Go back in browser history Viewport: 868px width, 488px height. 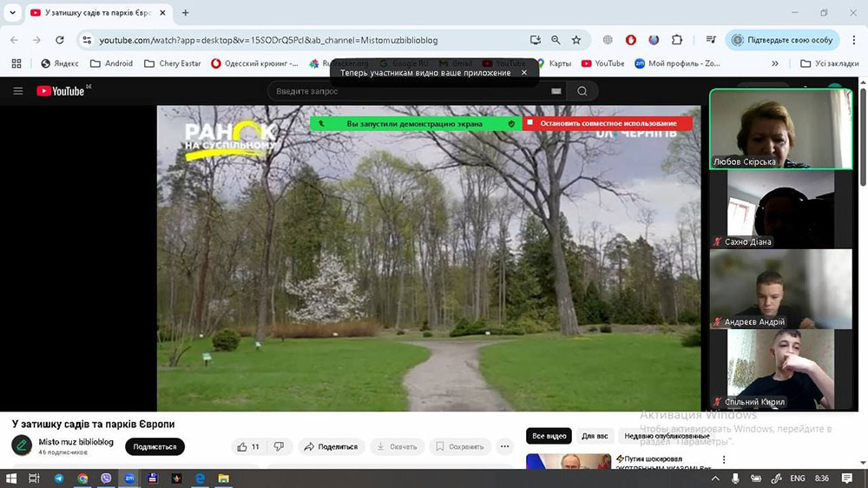pyautogui.click(x=15, y=40)
